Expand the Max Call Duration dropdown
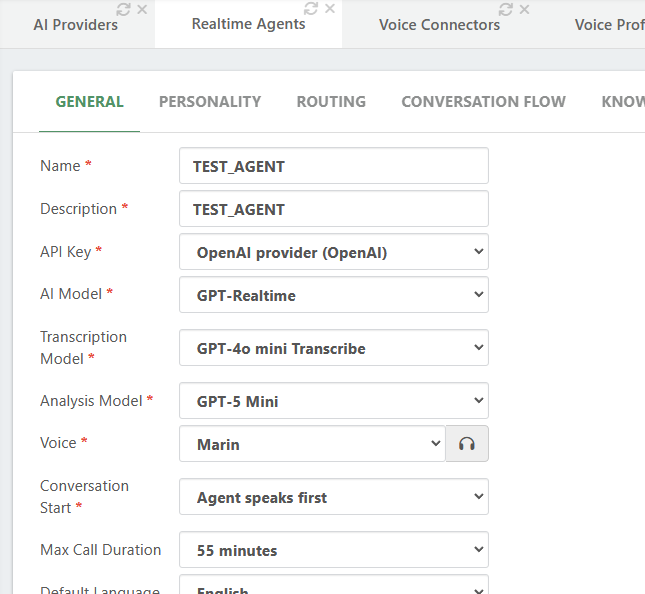Screen dimensions: 645x594 click(333, 550)
